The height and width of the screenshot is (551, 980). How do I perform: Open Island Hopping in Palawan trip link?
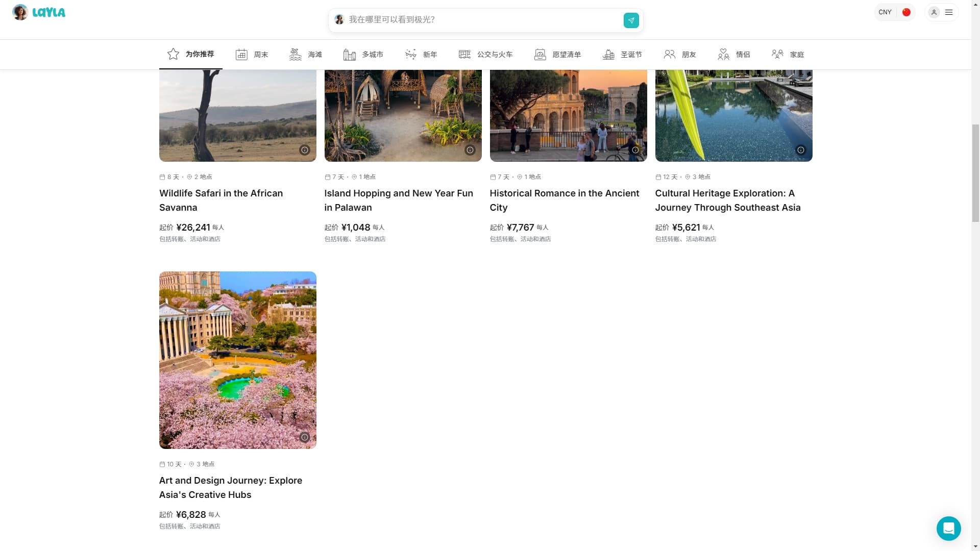coord(399,201)
